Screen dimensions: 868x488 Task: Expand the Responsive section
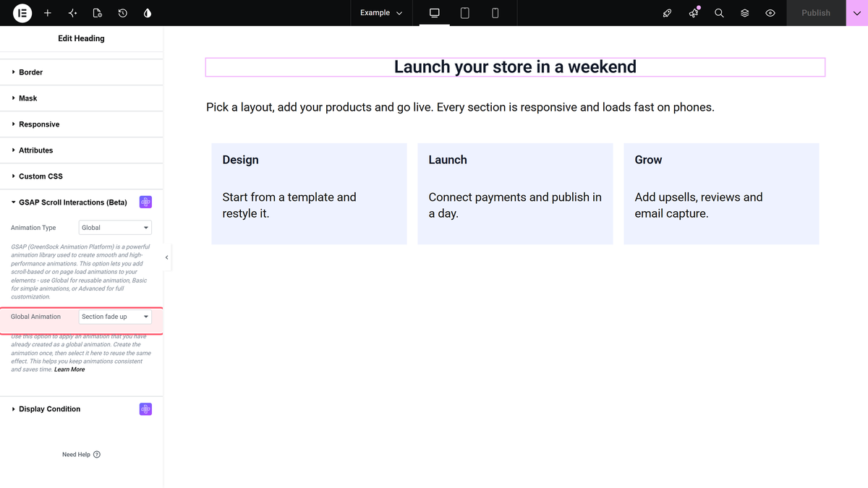coord(81,124)
